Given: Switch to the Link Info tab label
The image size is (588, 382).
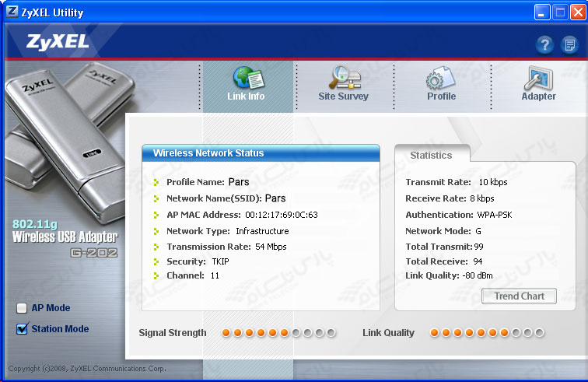Looking at the screenshot, I should pyautogui.click(x=246, y=96).
